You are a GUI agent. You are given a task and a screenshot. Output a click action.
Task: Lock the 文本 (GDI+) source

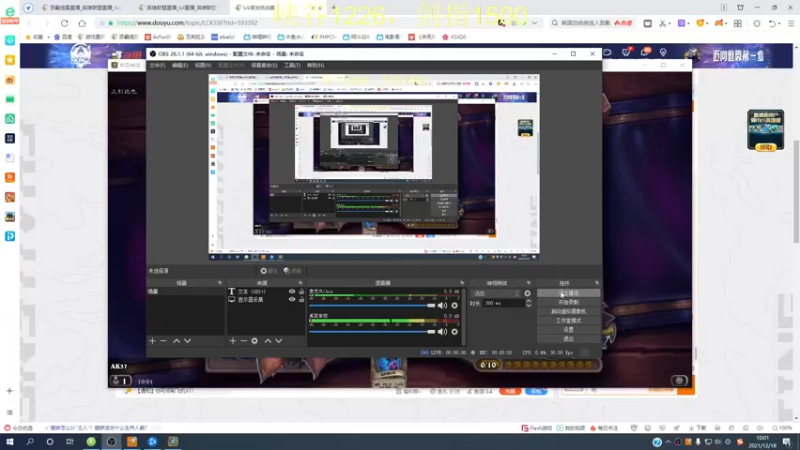(302, 292)
